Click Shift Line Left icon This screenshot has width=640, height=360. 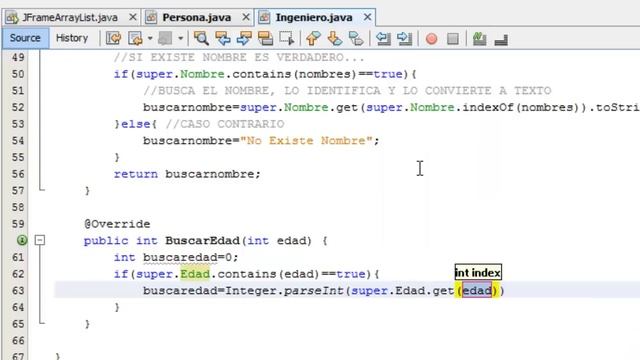tap(383, 38)
